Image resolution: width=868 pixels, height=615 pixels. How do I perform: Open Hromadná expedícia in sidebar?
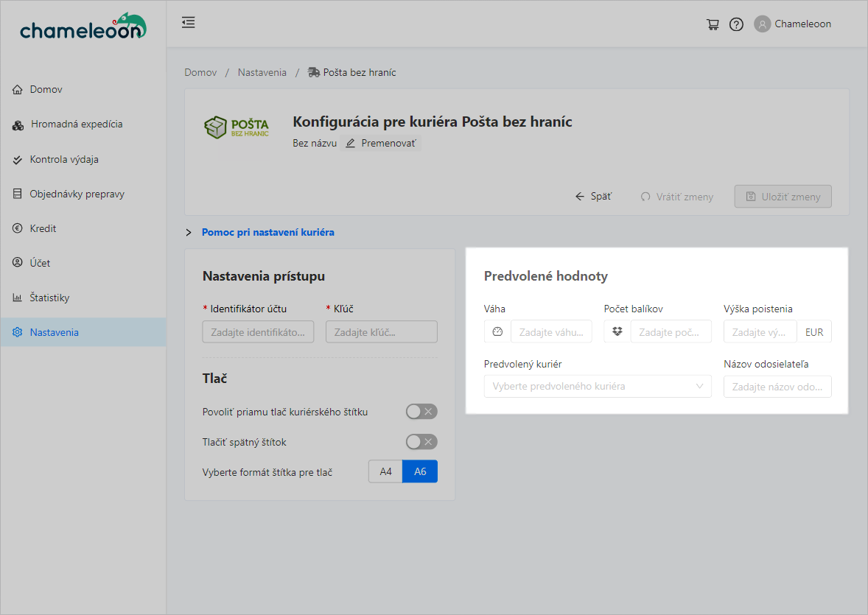click(x=77, y=124)
